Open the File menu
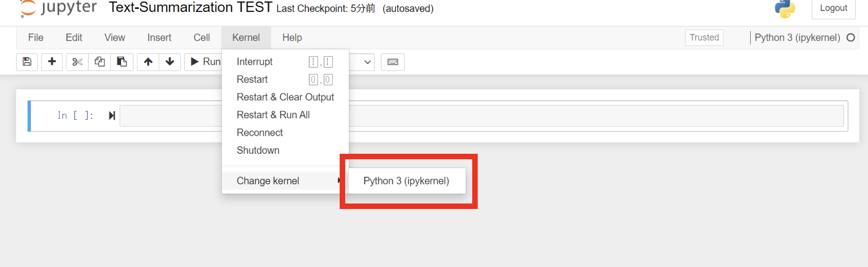 tap(35, 38)
